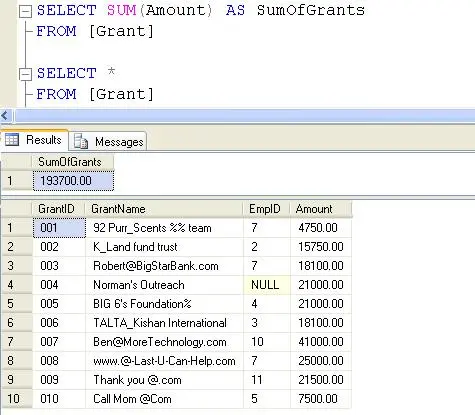Select row header 4 in grants grid
The width and height of the screenshot is (475, 415).
(17, 285)
